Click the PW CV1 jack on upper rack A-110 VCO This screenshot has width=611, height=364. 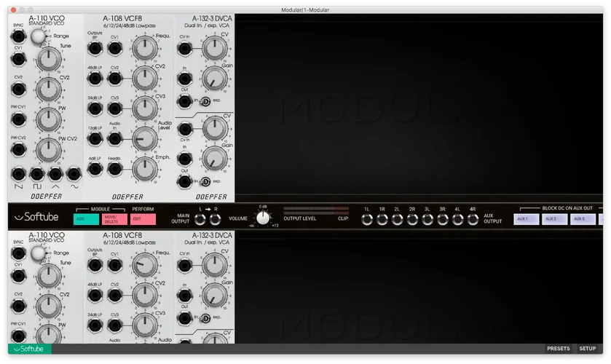pyautogui.click(x=18, y=119)
